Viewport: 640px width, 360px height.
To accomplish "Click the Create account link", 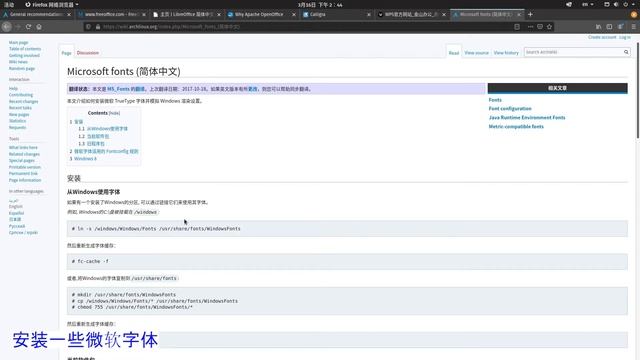I will tap(602, 37).
